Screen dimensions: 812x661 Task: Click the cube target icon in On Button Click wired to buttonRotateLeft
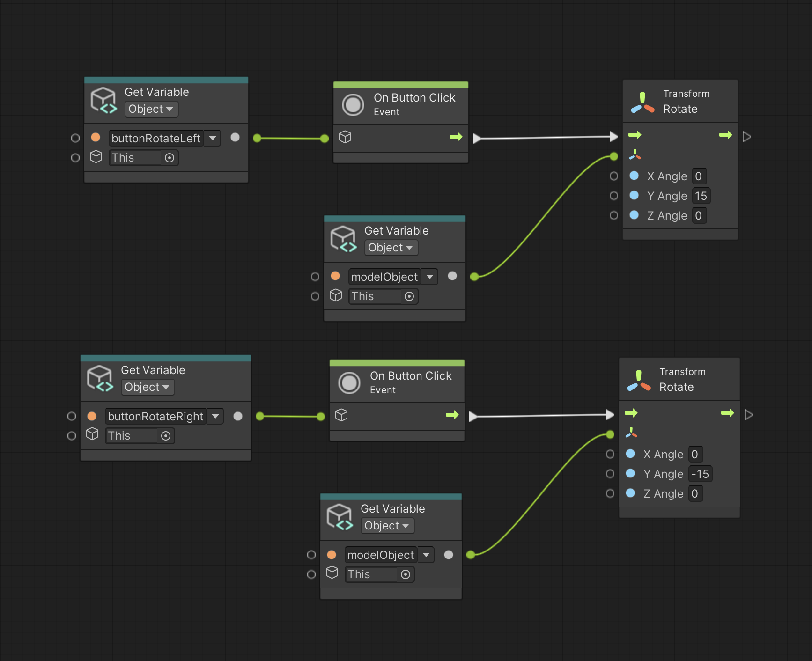click(x=345, y=137)
